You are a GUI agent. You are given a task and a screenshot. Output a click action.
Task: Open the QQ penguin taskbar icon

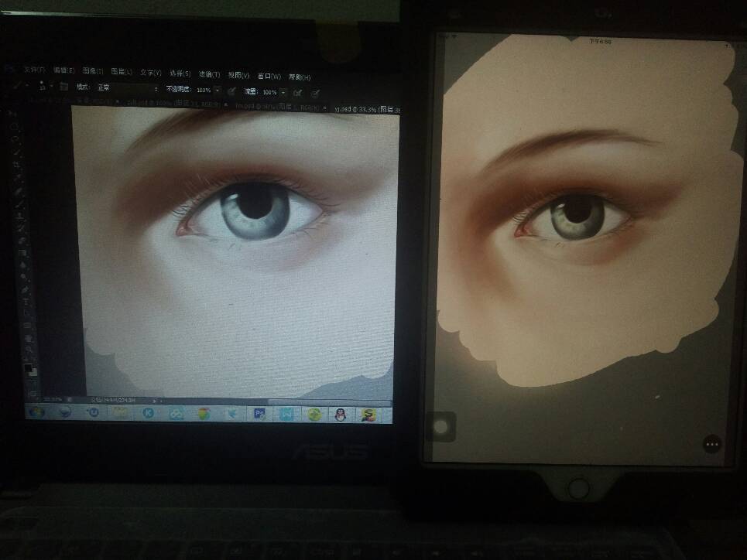(x=340, y=415)
